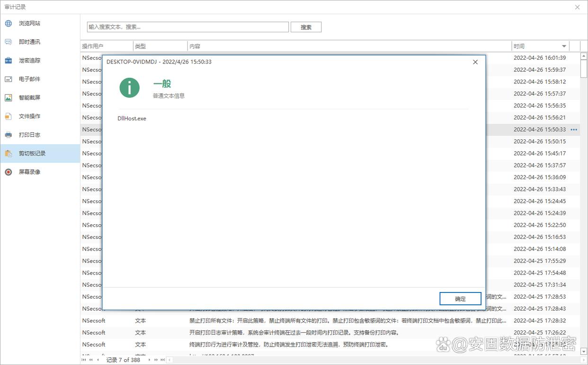This screenshot has height=365, width=588.
Task: Open the 剪切板记录 sidebar section
Action: point(32,154)
